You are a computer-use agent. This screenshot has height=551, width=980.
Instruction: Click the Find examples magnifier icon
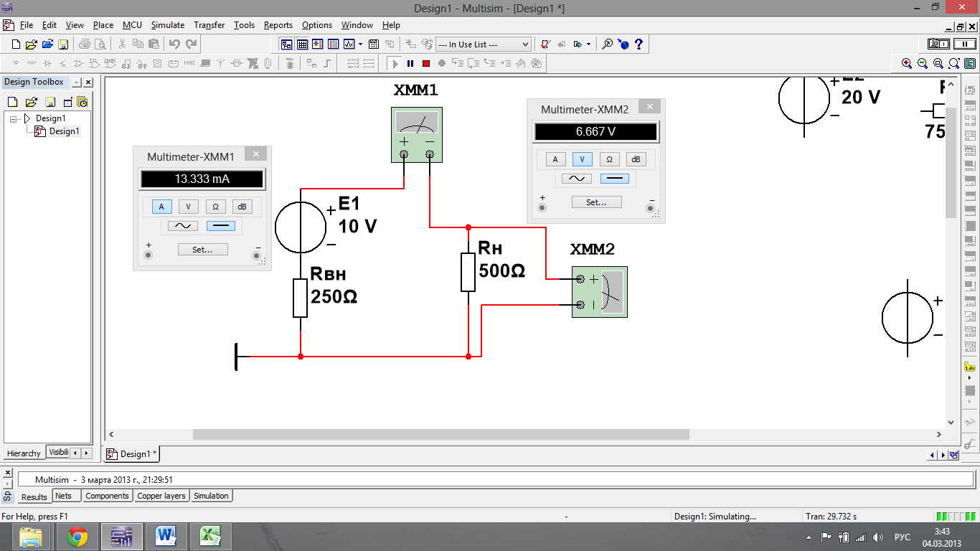(x=607, y=44)
